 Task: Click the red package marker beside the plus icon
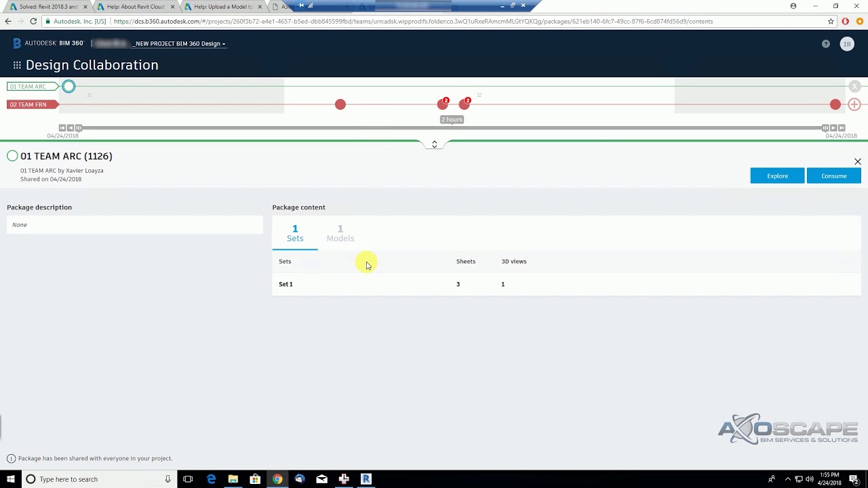point(835,104)
